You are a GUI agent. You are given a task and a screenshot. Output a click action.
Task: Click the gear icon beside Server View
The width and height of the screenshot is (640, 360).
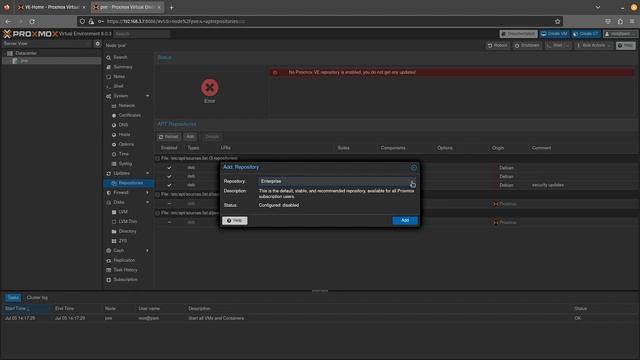(x=97, y=44)
